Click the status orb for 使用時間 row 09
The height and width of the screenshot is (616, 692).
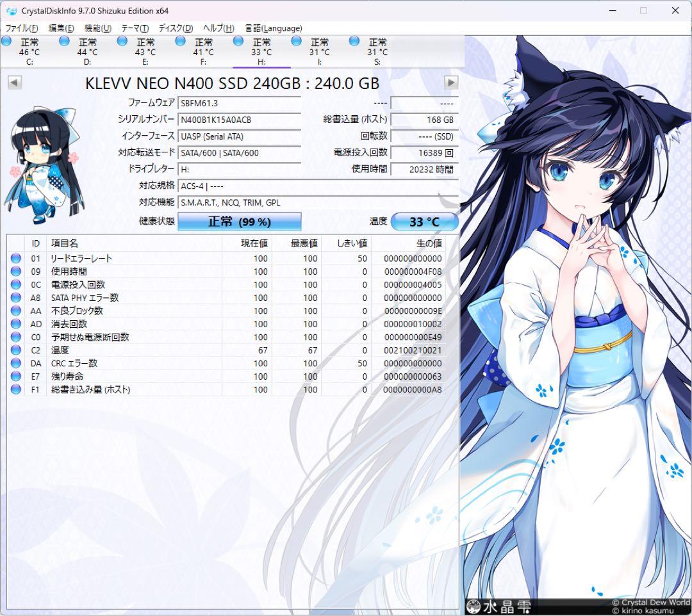click(x=15, y=272)
